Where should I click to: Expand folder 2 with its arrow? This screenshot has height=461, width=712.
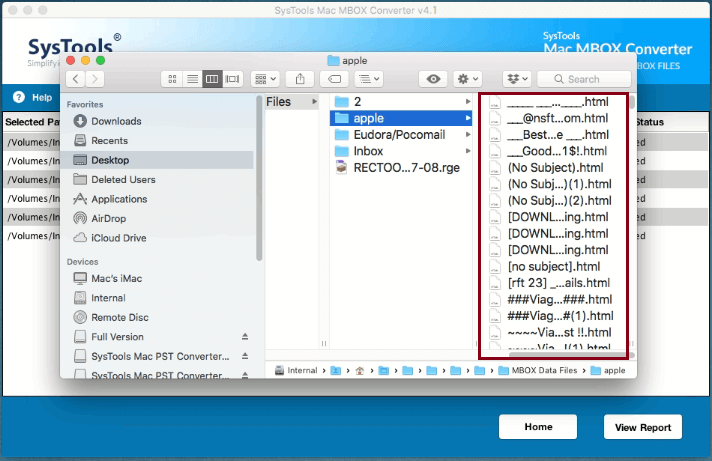[468, 102]
